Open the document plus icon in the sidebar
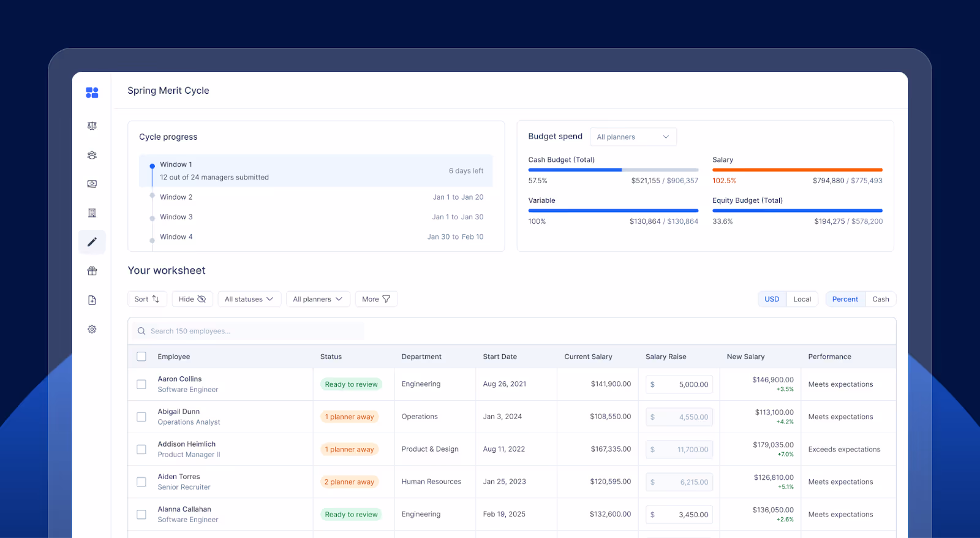The width and height of the screenshot is (980, 538). 92,300
